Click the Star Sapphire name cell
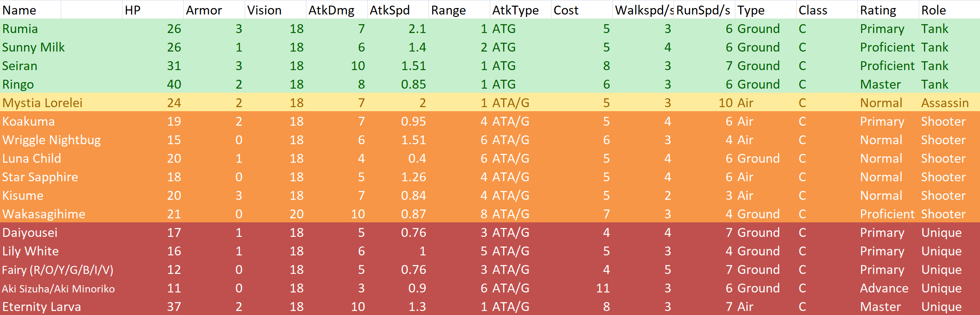Viewport: 980px width, 315px height. tap(40, 177)
